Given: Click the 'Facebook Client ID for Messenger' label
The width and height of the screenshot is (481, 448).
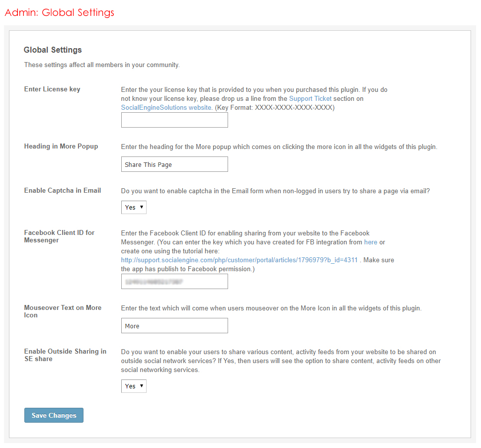Looking at the screenshot, I should [x=59, y=236].
